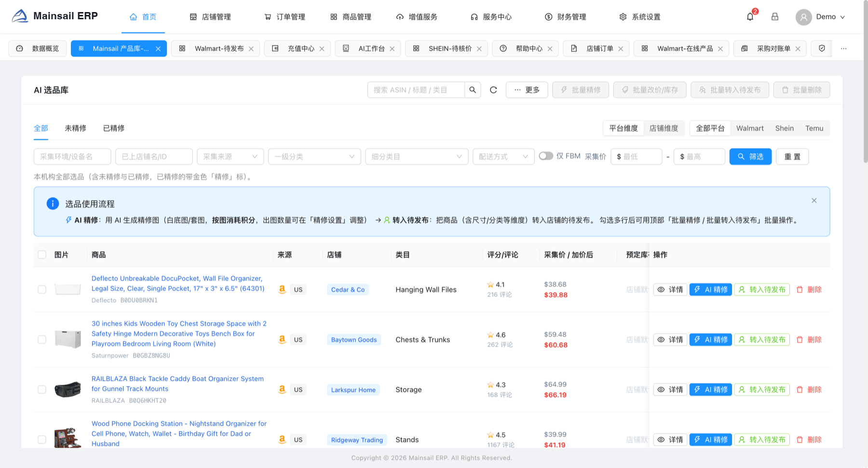Viewport: 868px width, 468px height.
Task: View 详情 for Wooden Toy Chest
Action: [670, 340]
